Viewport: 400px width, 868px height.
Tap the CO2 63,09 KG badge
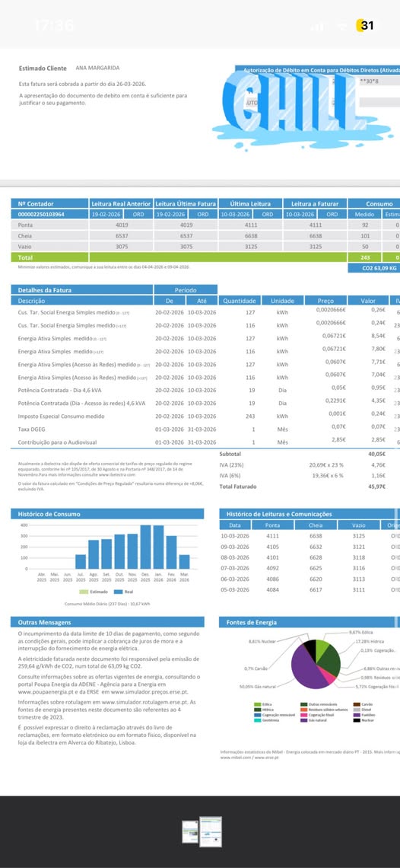373,268
